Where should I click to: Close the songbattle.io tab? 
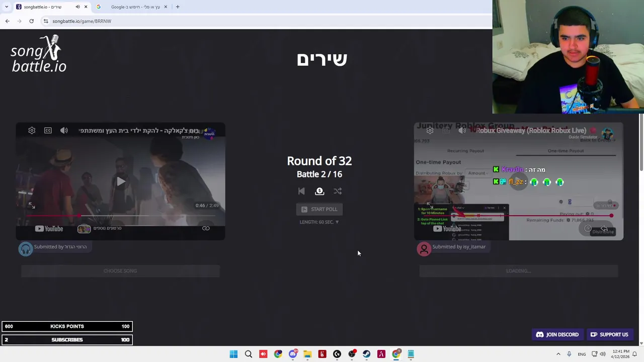pos(86,7)
